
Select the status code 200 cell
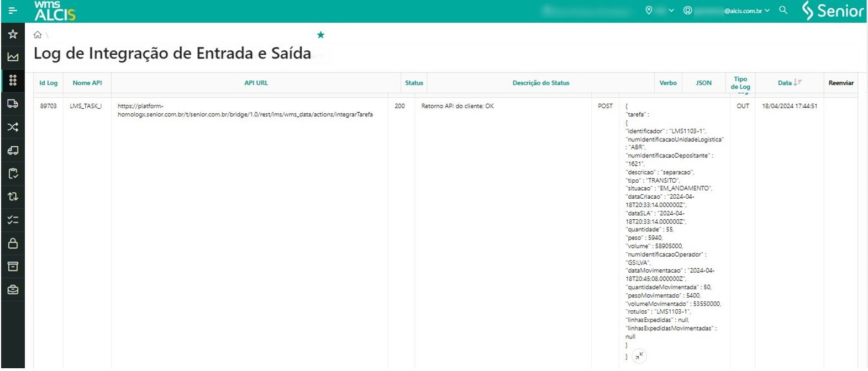[399, 106]
